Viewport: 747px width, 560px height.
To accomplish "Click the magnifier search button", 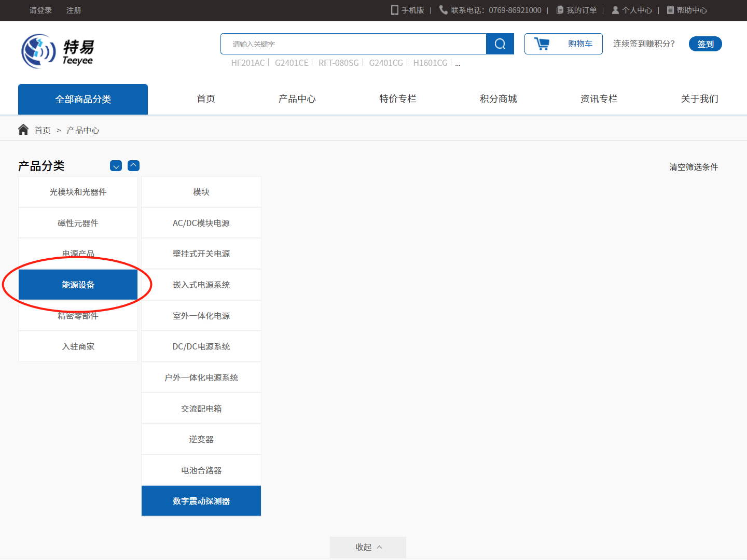I will [x=500, y=44].
